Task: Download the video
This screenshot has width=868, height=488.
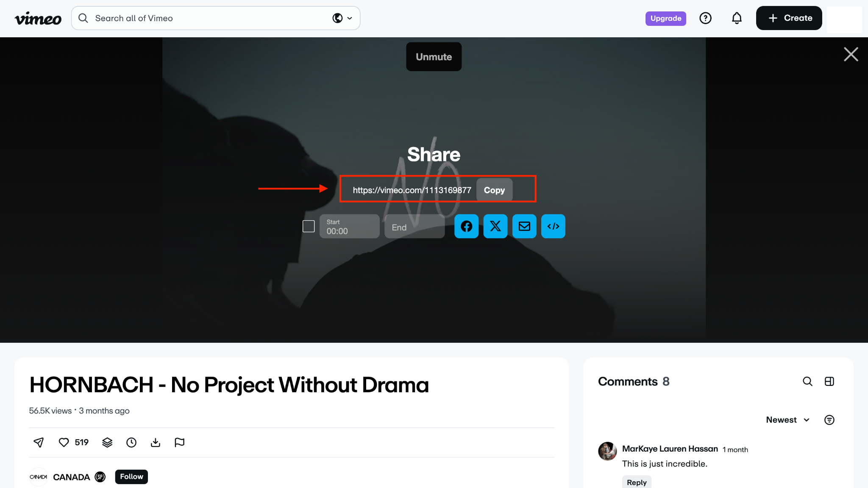Action: point(156,442)
